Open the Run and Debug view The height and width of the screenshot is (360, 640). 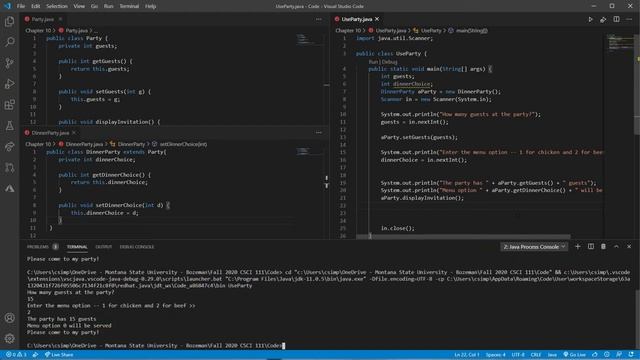click(9, 84)
